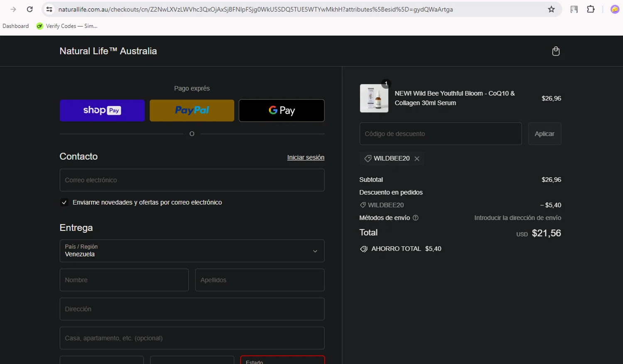Reload the page with the refresh icon

click(29, 9)
